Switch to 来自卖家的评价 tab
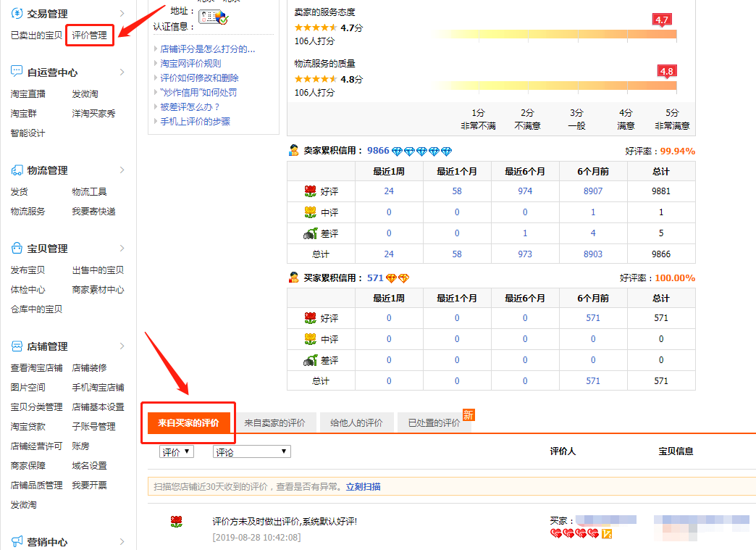Screen dimensions: 756x550 [274, 423]
